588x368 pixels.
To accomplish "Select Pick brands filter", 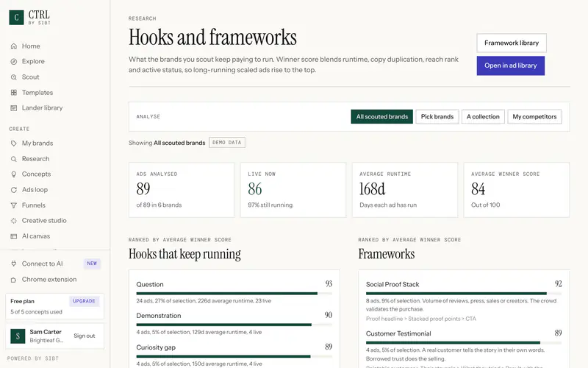I will point(437,117).
